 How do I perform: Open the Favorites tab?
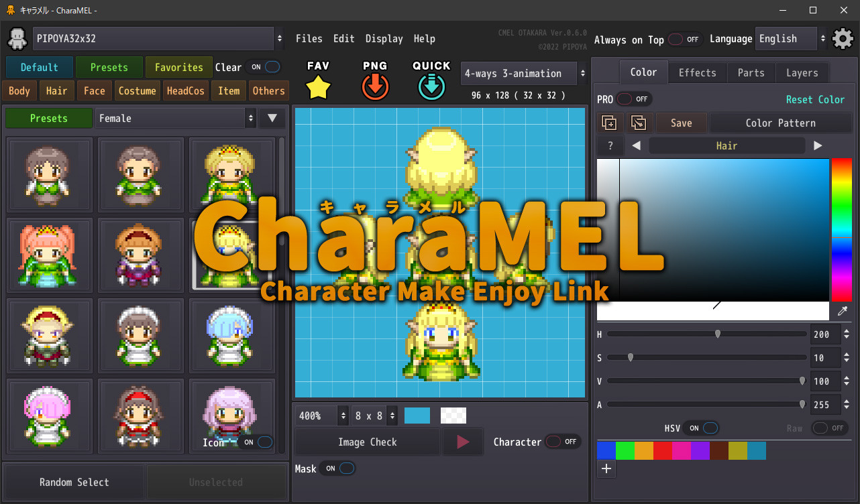[178, 67]
